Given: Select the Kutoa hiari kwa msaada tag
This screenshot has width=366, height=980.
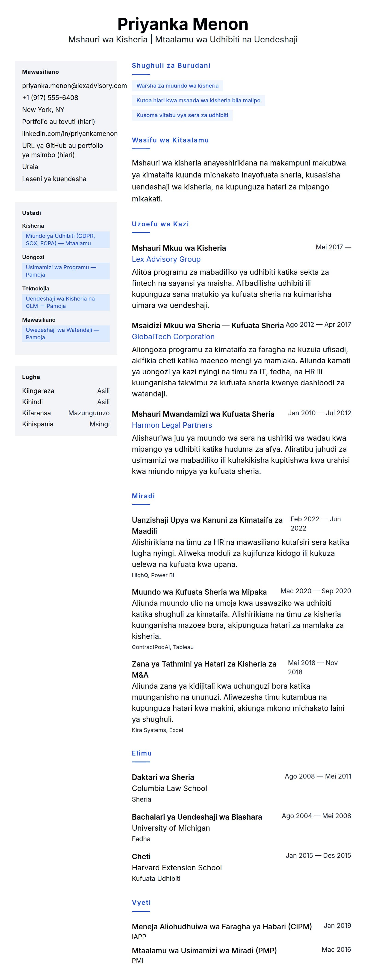Looking at the screenshot, I should pos(198,100).
